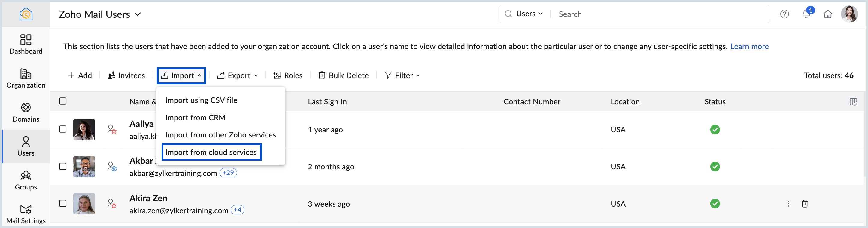The height and width of the screenshot is (228, 868).
Task: Choose Import from CRM
Action: point(196,118)
